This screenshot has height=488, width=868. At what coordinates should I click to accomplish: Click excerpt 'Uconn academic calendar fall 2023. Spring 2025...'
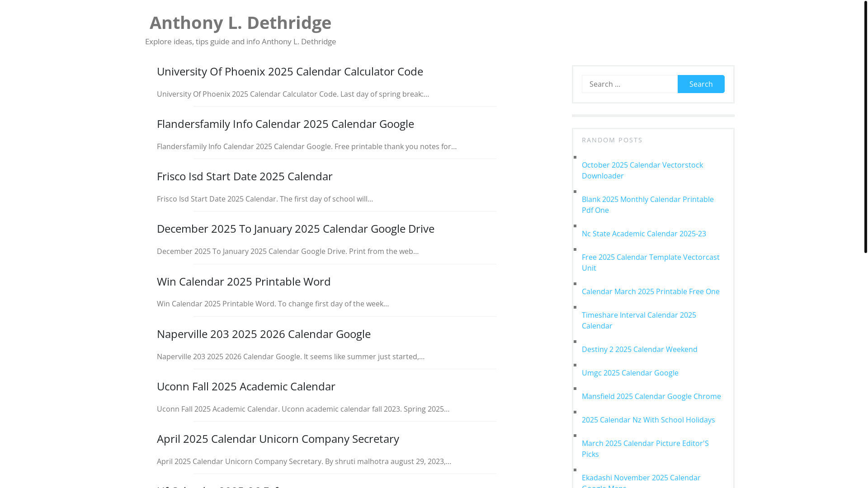coord(365,409)
